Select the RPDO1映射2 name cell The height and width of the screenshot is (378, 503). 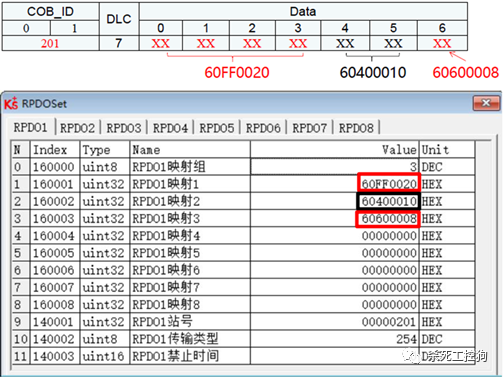pyautogui.click(x=190, y=201)
